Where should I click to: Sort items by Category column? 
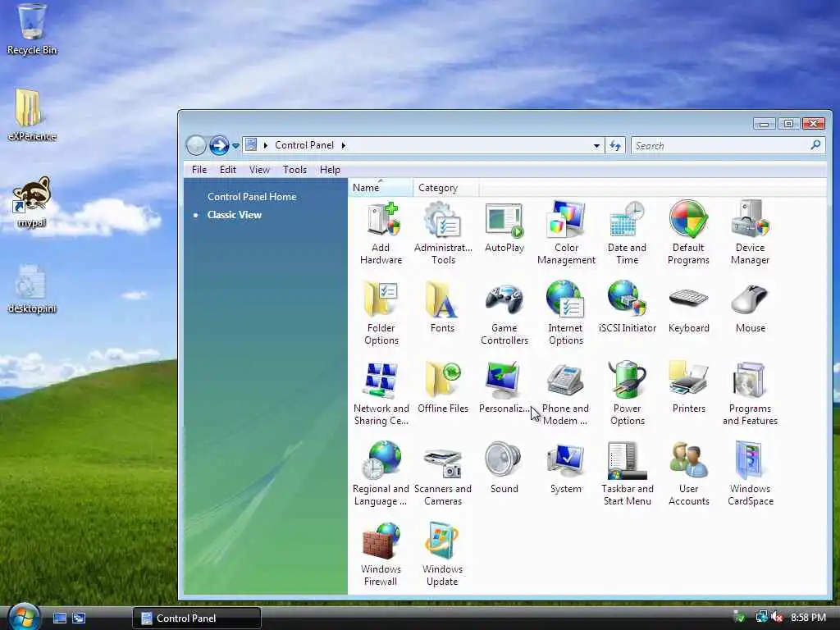coord(445,188)
